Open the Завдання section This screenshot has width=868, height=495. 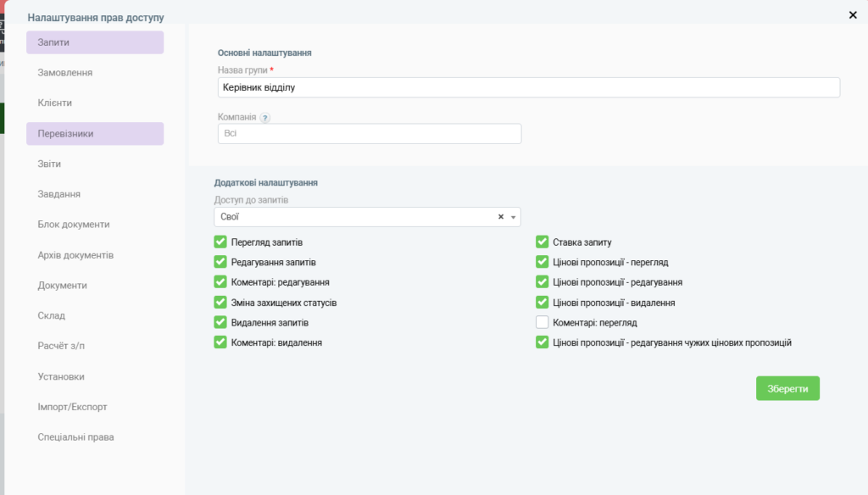95,194
